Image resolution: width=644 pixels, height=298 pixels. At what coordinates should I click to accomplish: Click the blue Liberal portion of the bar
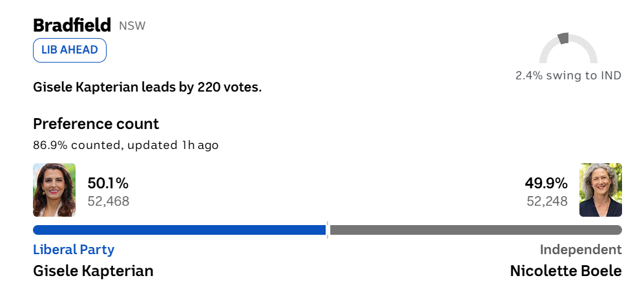[180, 230]
